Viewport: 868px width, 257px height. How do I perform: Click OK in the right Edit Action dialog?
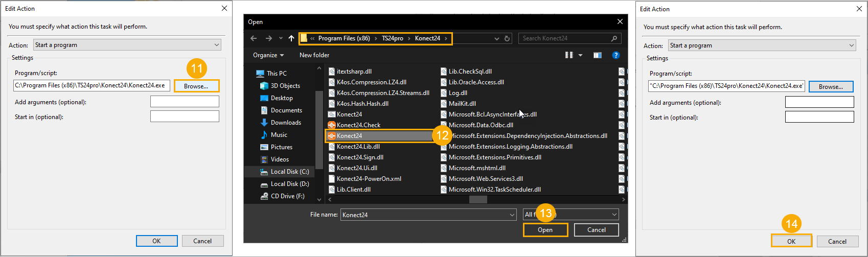coord(791,241)
